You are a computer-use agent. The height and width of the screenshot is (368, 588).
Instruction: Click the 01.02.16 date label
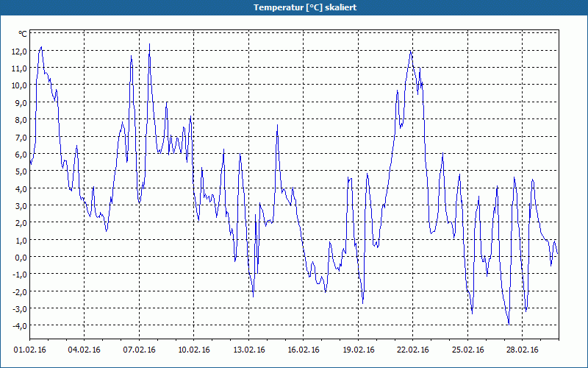click(29, 350)
